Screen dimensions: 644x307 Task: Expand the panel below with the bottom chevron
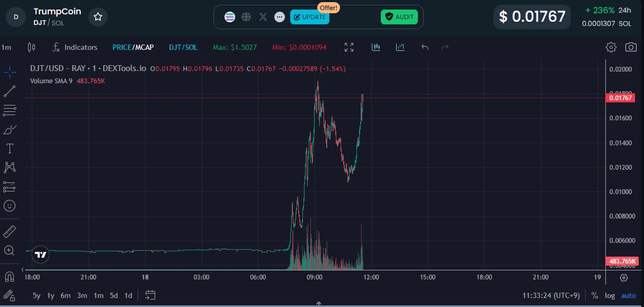(319, 304)
